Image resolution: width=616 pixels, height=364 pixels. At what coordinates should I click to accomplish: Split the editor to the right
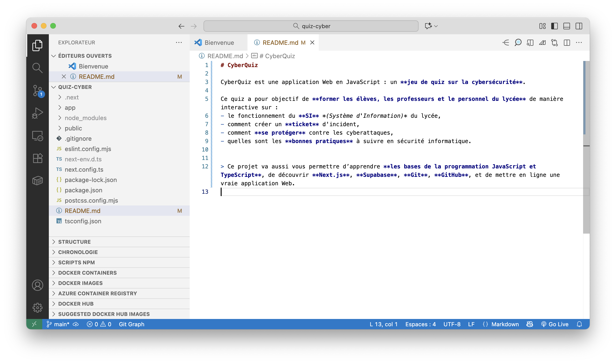click(x=567, y=43)
